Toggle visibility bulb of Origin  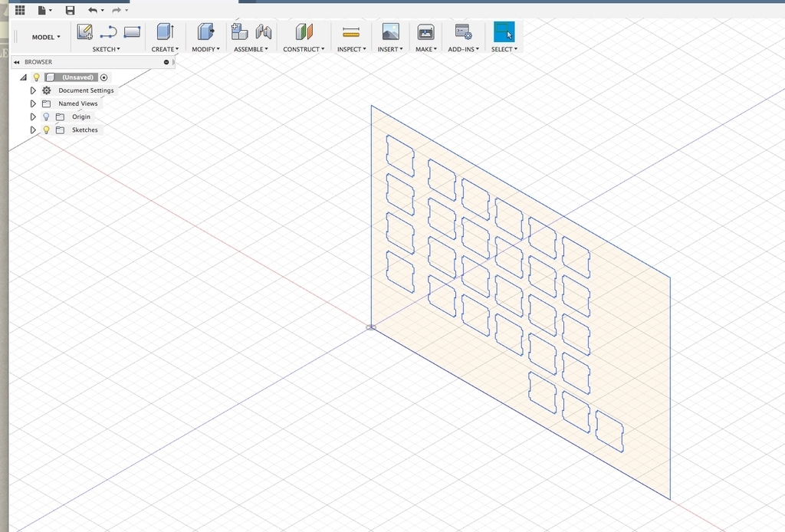[46, 117]
